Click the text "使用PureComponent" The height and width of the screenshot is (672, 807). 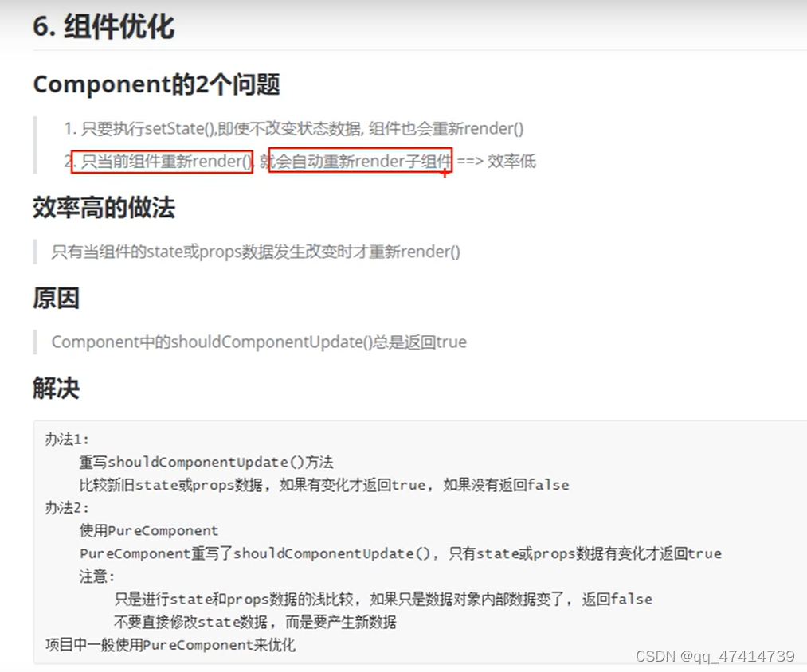pos(148,530)
